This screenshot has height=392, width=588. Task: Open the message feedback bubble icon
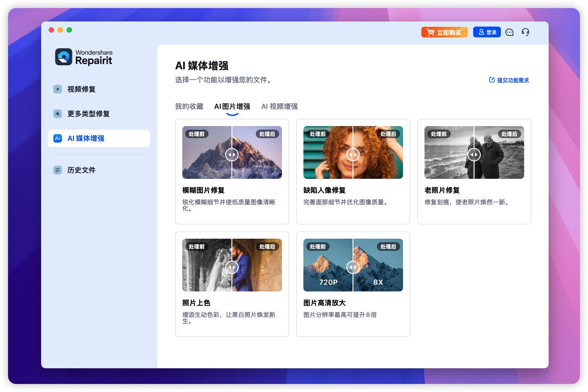click(509, 32)
